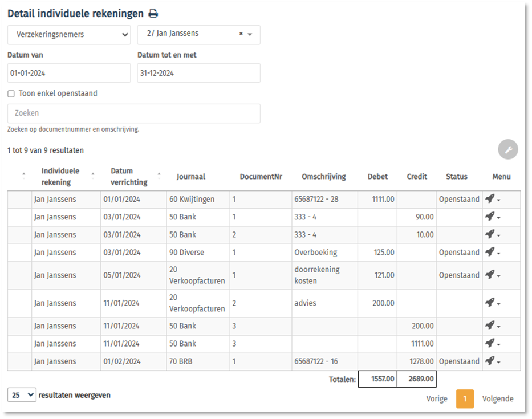Click the advies description cell
532x419 pixels.
(324, 303)
